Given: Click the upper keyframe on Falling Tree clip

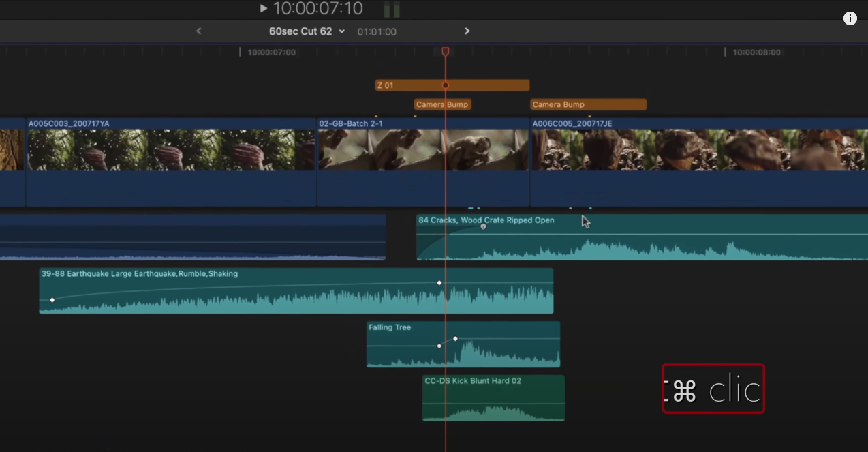Looking at the screenshot, I should tap(455, 339).
